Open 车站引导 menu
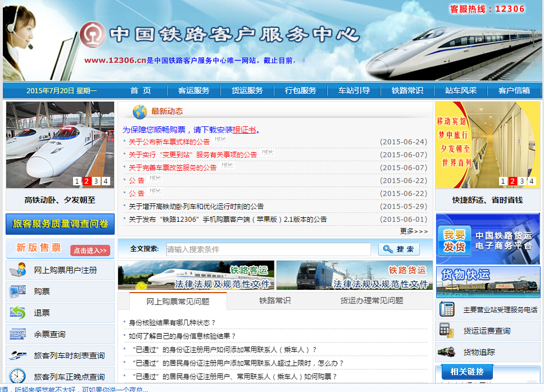 tap(354, 90)
